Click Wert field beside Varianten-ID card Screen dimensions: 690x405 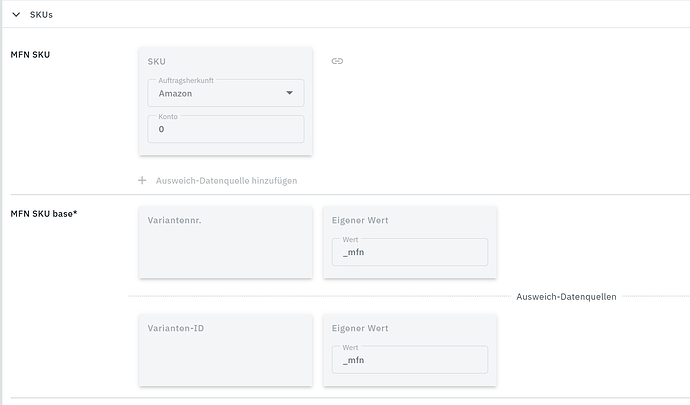(410, 360)
